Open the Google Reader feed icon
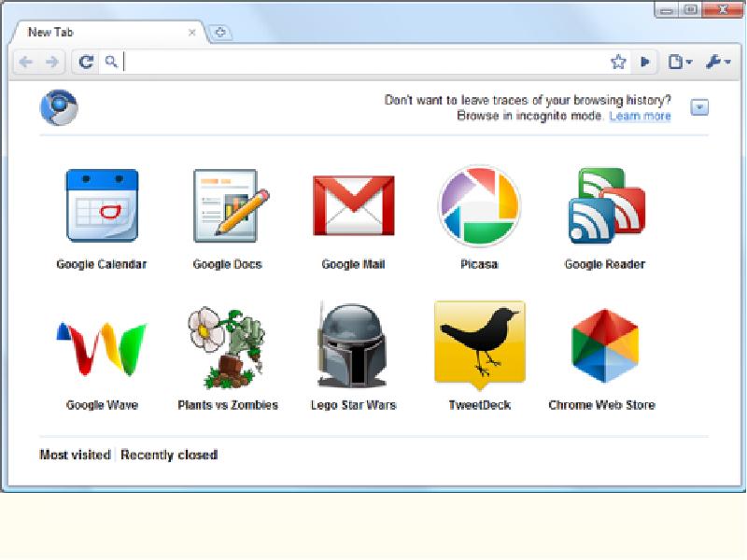The height and width of the screenshot is (560, 747). [x=606, y=205]
